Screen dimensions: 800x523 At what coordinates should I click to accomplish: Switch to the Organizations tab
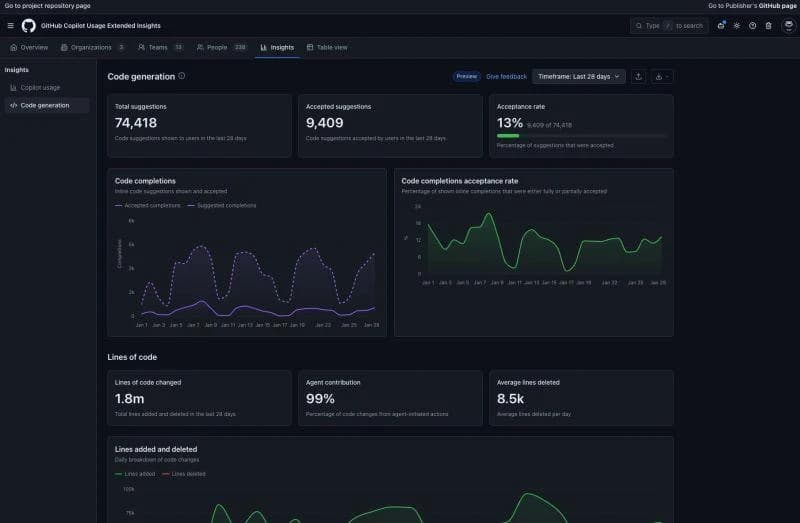click(x=92, y=47)
